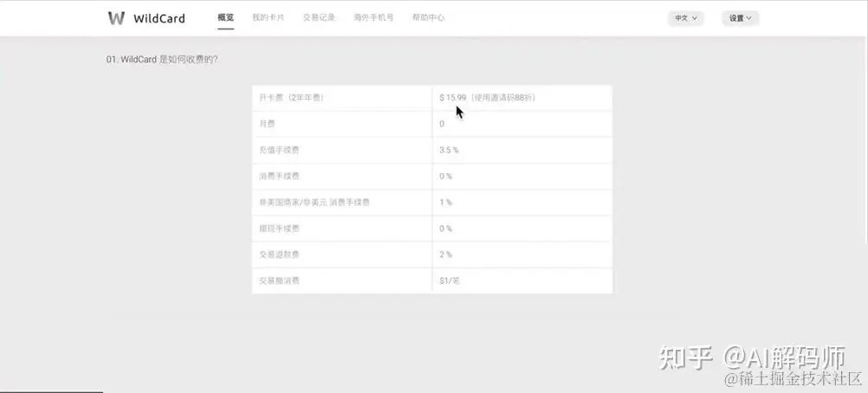Open the 海外手机号 tab
Viewport: 868px width, 393px height.
(x=373, y=17)
